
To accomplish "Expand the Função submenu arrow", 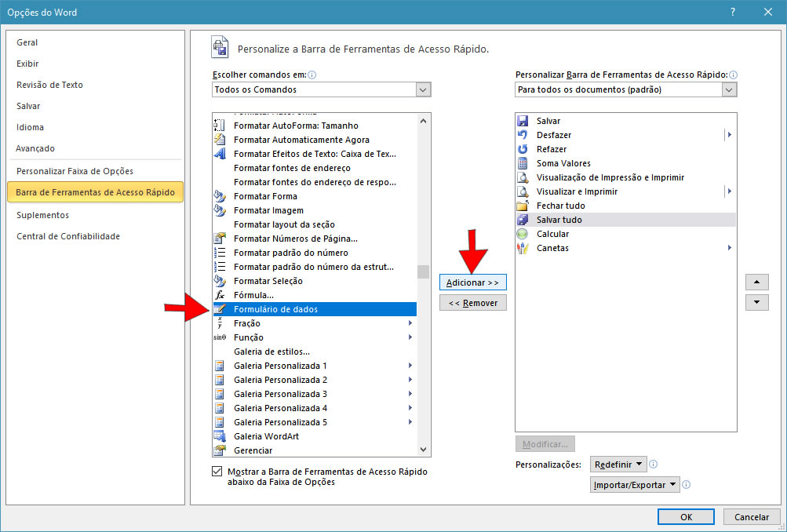I will pos(410,337).
